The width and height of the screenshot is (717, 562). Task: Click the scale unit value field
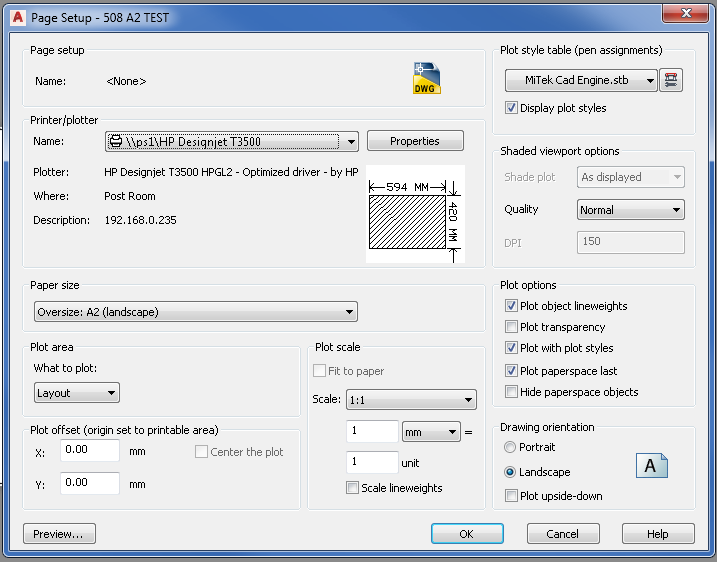372,462
